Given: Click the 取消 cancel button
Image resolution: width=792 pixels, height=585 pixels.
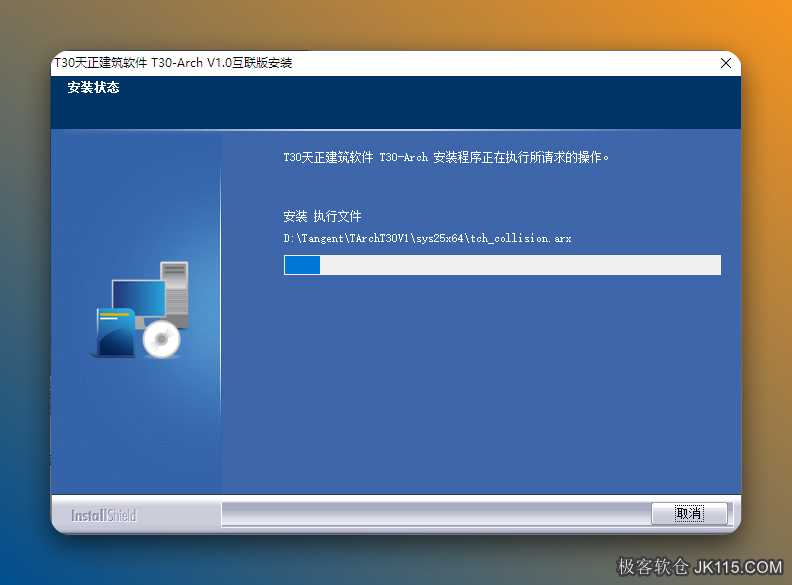Looking at the screenshot, I should point(689,514).
